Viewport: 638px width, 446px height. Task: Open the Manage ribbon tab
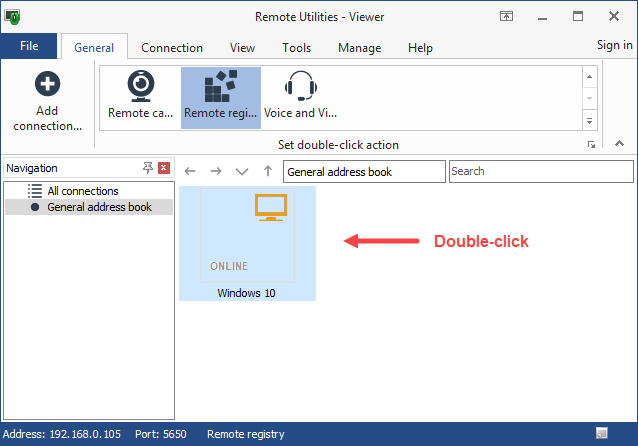click(x=359, y=48)
